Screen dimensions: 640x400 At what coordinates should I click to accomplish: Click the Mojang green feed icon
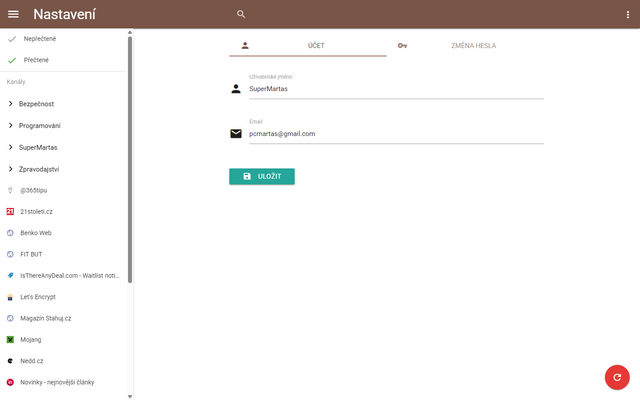(10, 339)
